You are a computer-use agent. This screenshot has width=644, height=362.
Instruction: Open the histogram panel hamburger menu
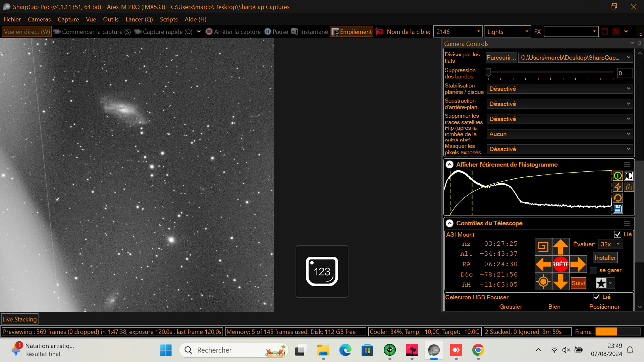(627, 165)
